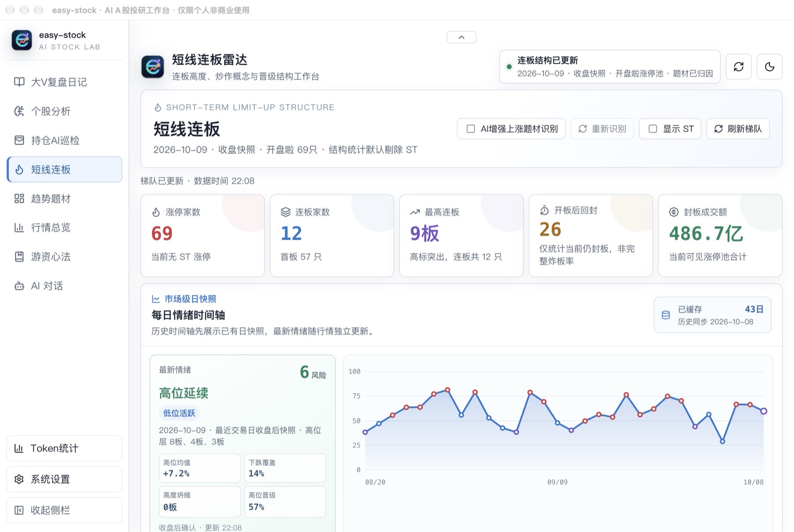Click the 高位延续 heading
The width and height of the screenshot is (794, 532).
(x=184, y=393)
